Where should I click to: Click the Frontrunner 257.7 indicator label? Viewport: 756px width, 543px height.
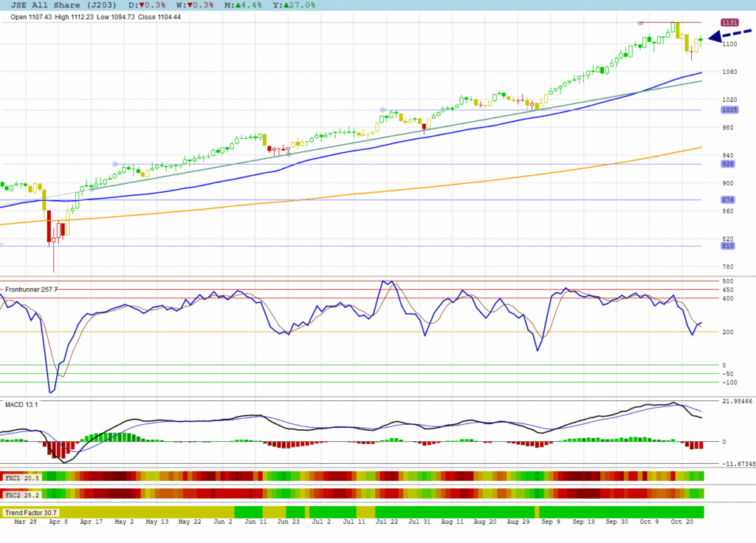[31, 289]
